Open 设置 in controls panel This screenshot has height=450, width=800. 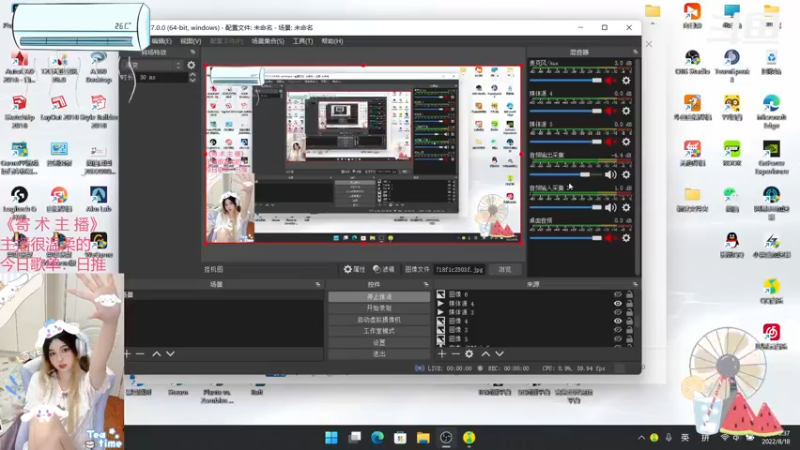click(379, 343)
